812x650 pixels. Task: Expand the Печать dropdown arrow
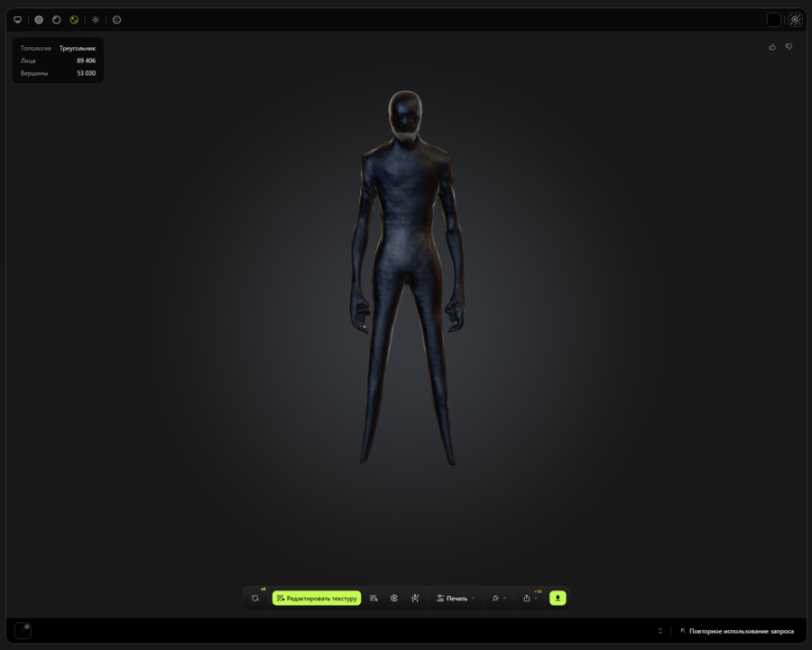click(x=473, y=599)
